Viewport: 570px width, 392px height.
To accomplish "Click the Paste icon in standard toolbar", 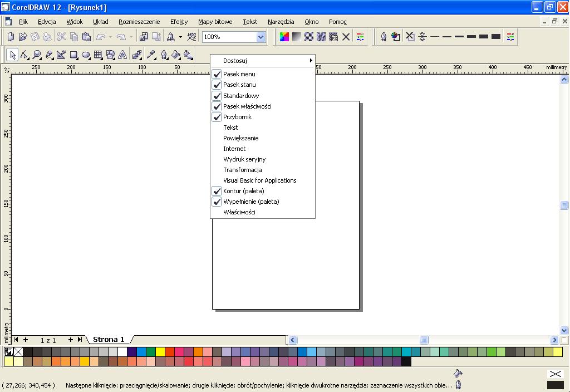I will (x=86, y=37).
